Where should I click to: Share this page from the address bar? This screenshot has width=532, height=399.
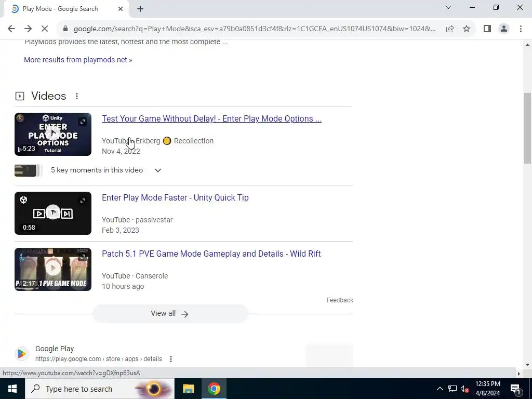pos(450,29)
